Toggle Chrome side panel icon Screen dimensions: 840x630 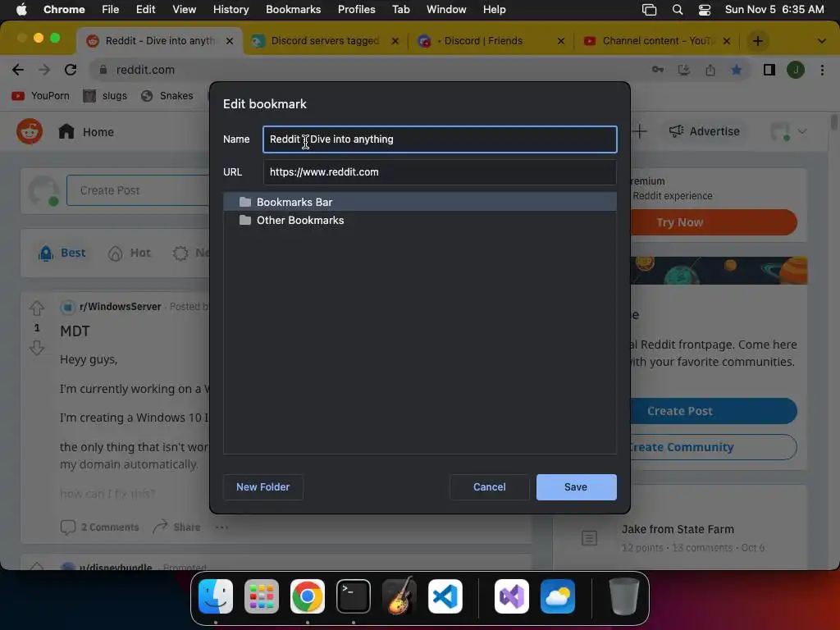769,70
